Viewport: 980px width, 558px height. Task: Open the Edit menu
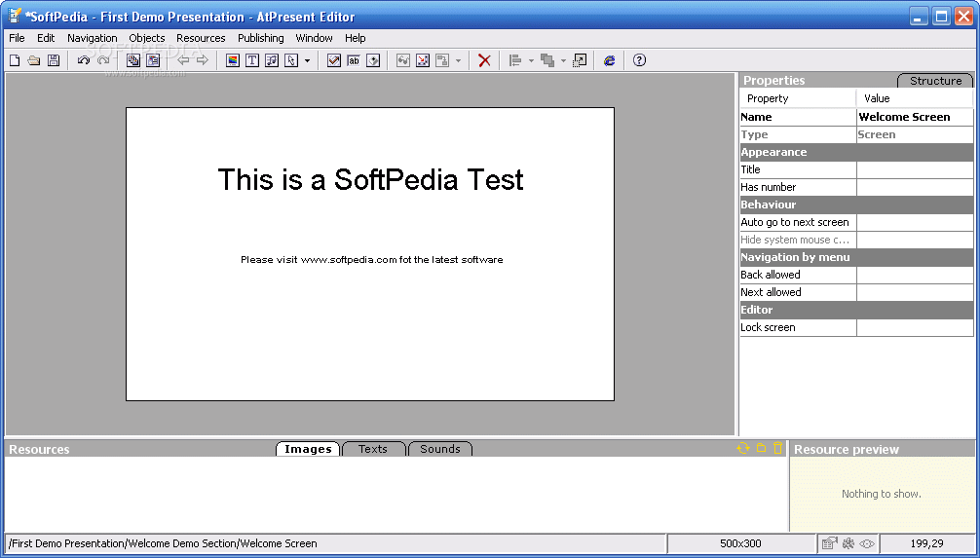point(46,38)
